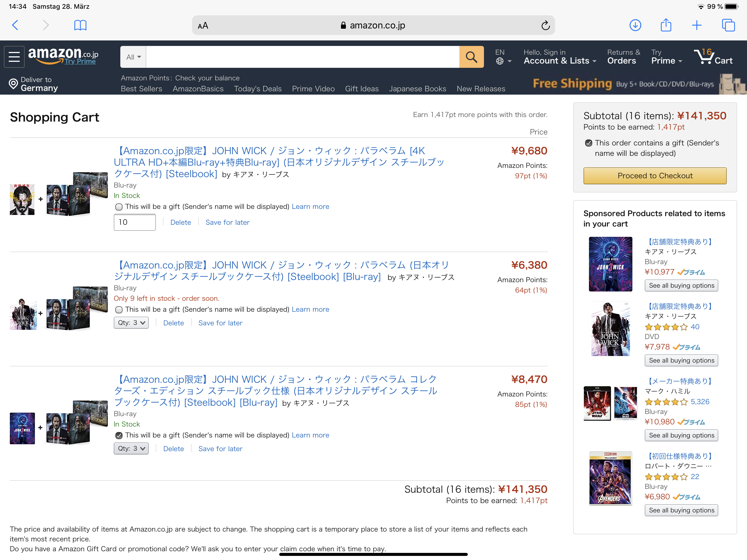See all buying options for ¥7,978 DVD
This screenshot has width=747, height=560.
tap(681, 360)
